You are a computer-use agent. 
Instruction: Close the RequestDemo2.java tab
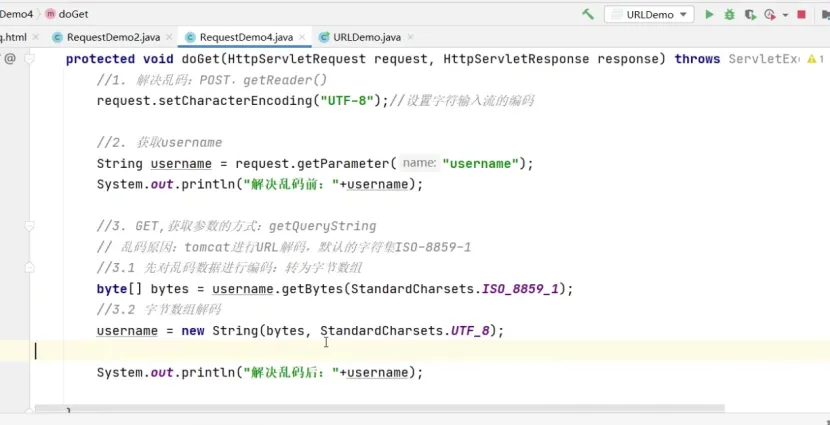(169, 37)
